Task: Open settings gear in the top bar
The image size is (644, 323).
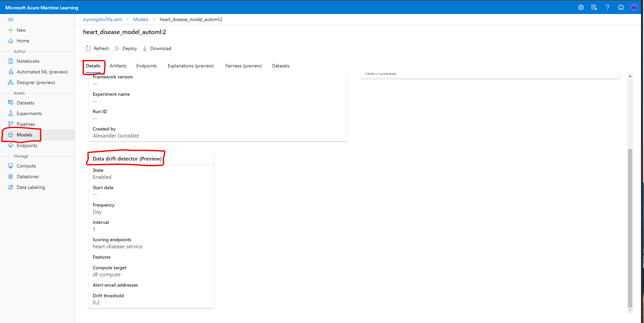Action: (581, 7)
